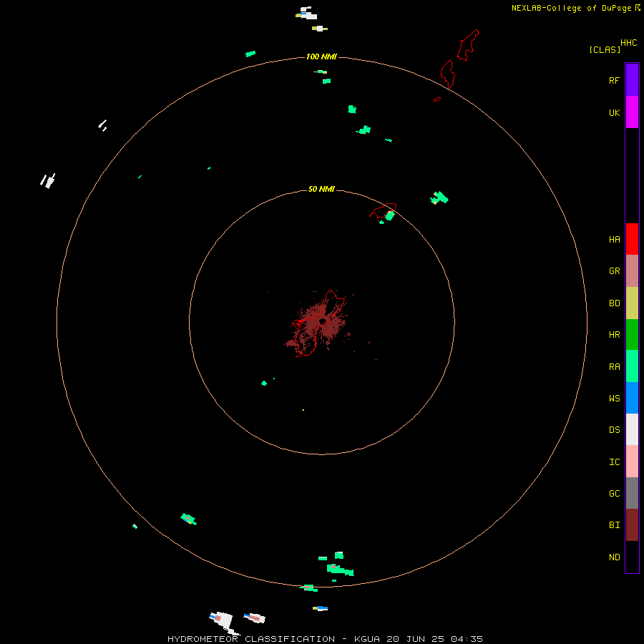Select the pink-brown GR legend swatch

tap(632, 271)
